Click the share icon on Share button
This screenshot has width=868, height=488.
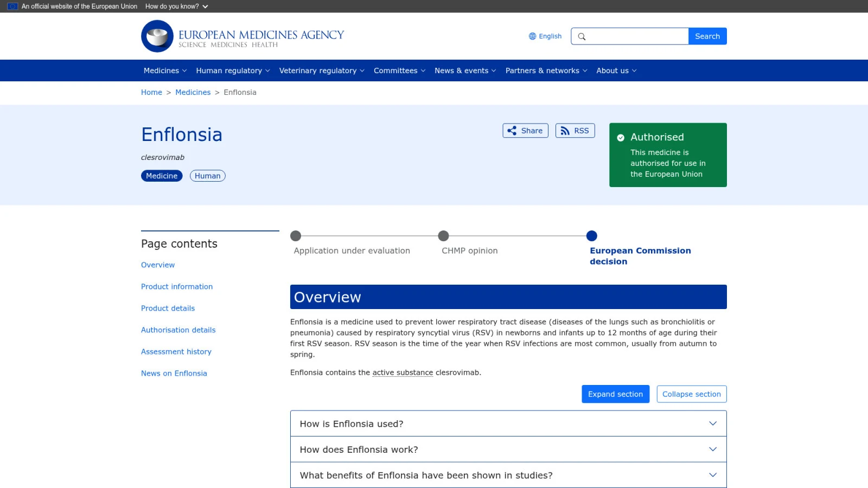coord(512,131)
